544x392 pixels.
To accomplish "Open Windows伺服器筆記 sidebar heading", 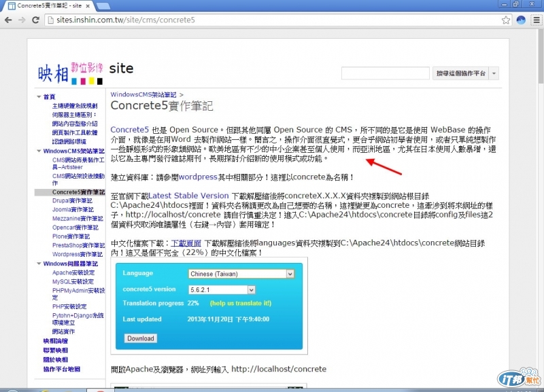I will click(x=71, y=264).
